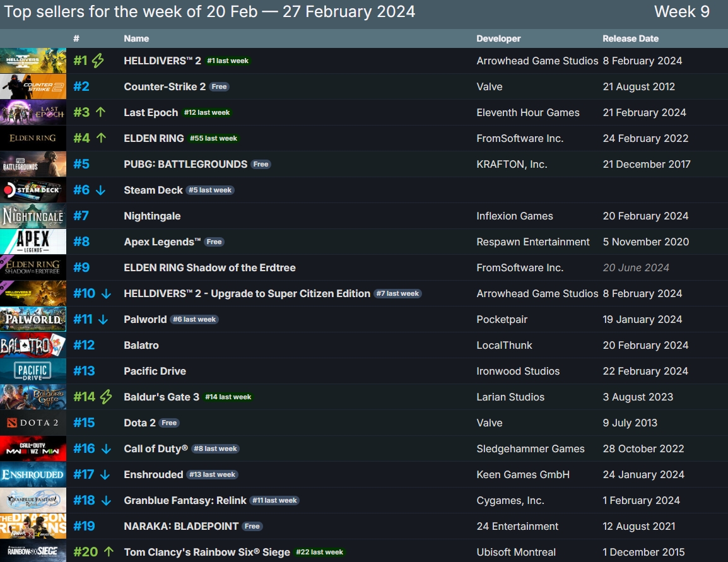Click developer 'Keen Games GmbH'
Image resolution: width=728 pixels, height=562 pixels.
coord(523,475)
